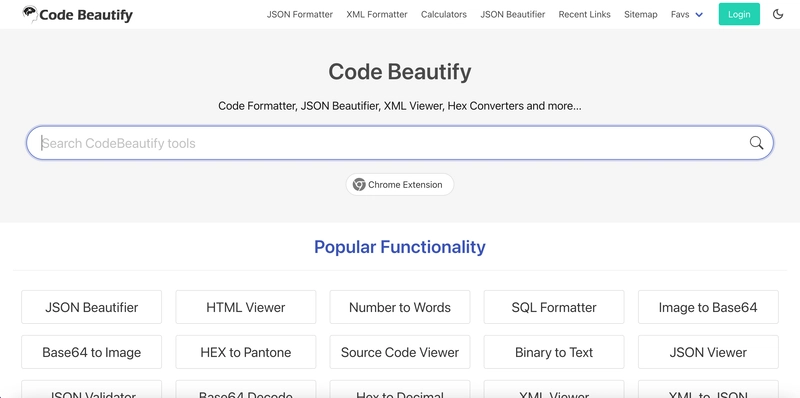The image size is (800, 398).
Task: Click the green Login button
Action: pyautogui.click(x=739, y=14)
